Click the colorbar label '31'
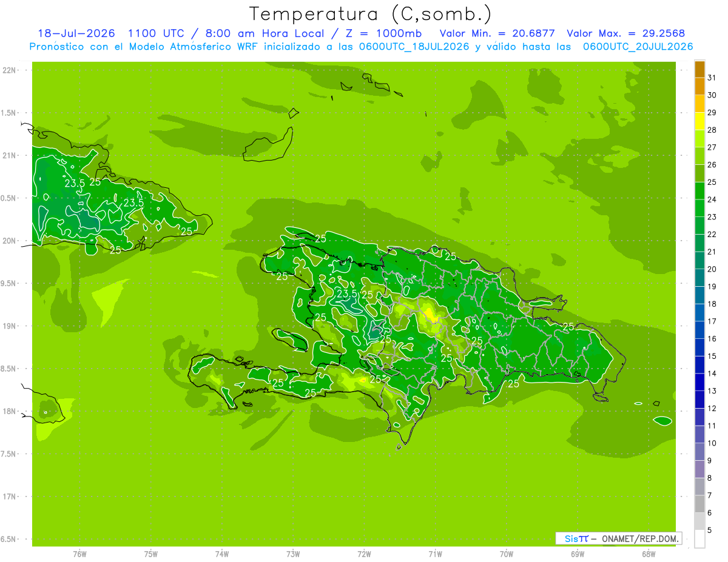Screen dimensions: 728x562 coord(712,78)
